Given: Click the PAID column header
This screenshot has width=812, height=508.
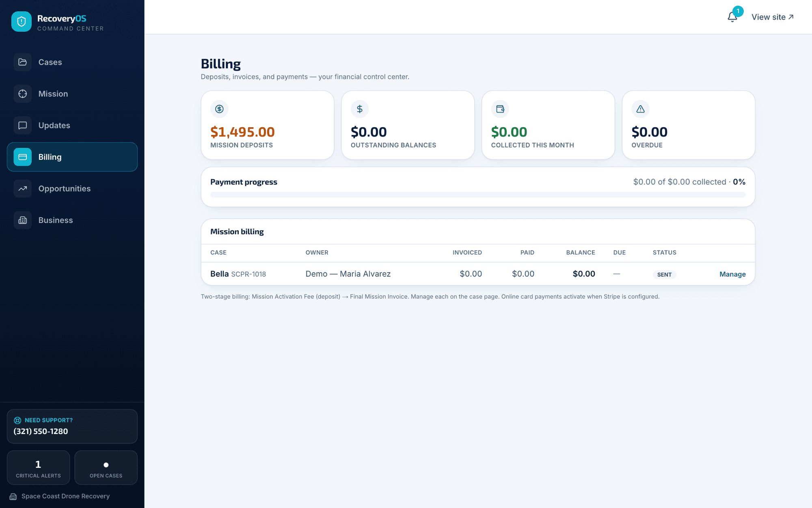Looking at the screenshot, I should 527,252.
